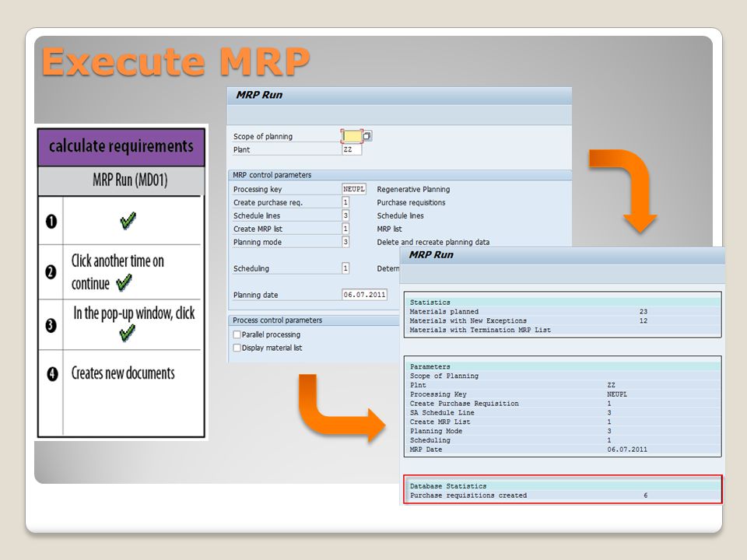Enable the Parallel processing checkbox
Image resolution: width=747 pixels, height=560 pixels.
(237, 334)
